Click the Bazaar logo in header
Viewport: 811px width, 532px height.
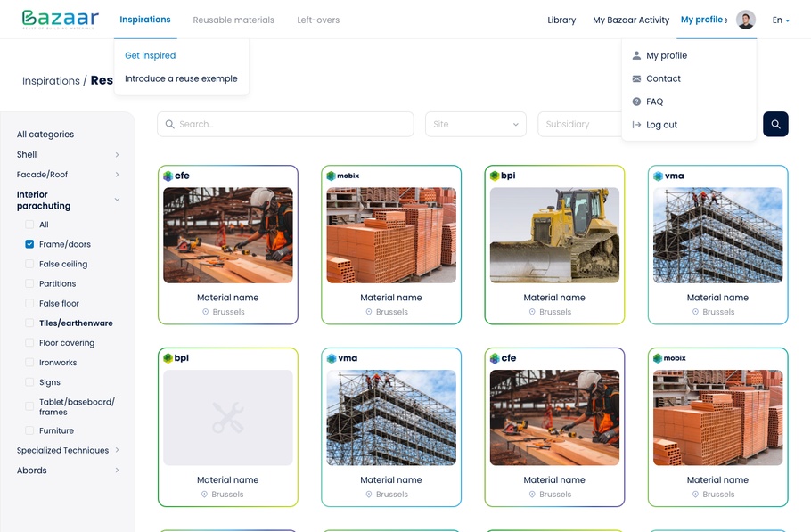60,20
